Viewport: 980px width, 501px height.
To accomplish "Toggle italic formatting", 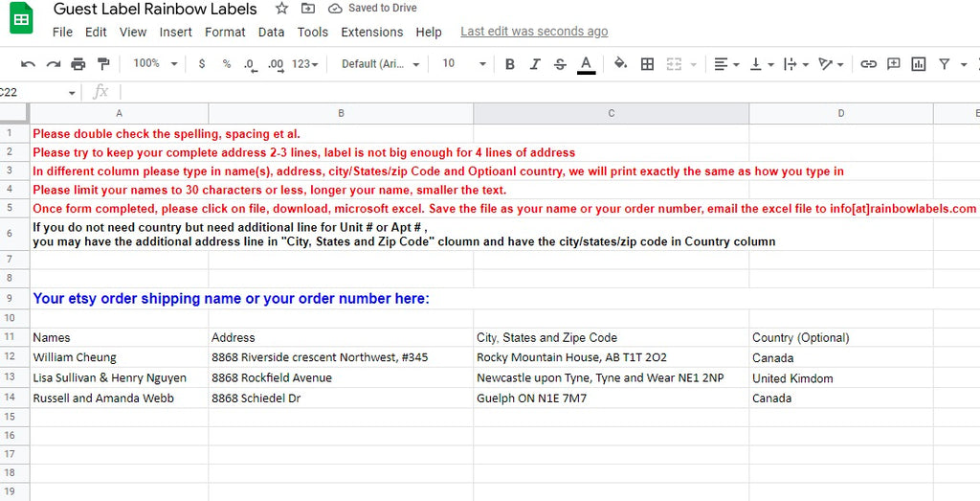I will [x=535, y=64].
